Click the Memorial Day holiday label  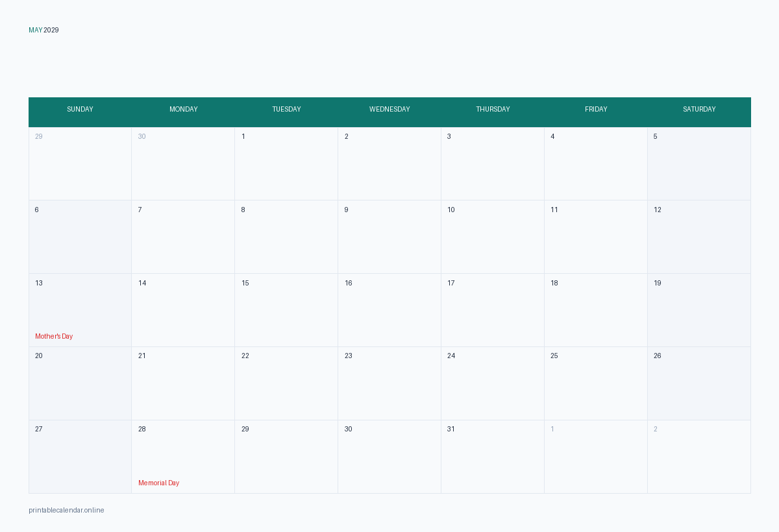(158, 483)
